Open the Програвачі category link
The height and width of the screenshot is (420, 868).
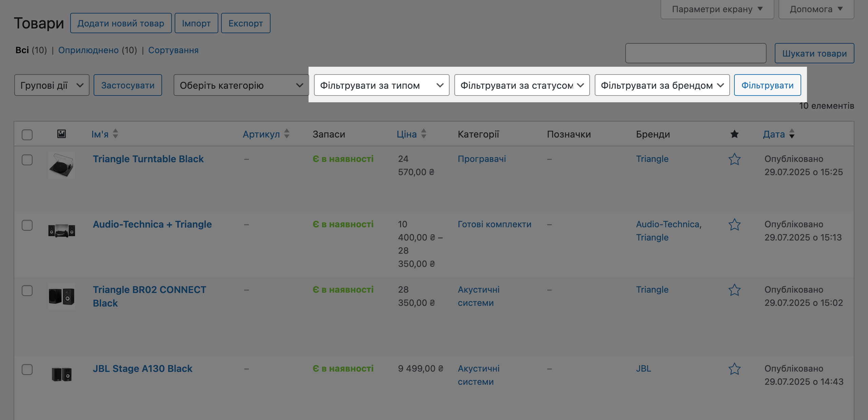click(x=481, y=159)
